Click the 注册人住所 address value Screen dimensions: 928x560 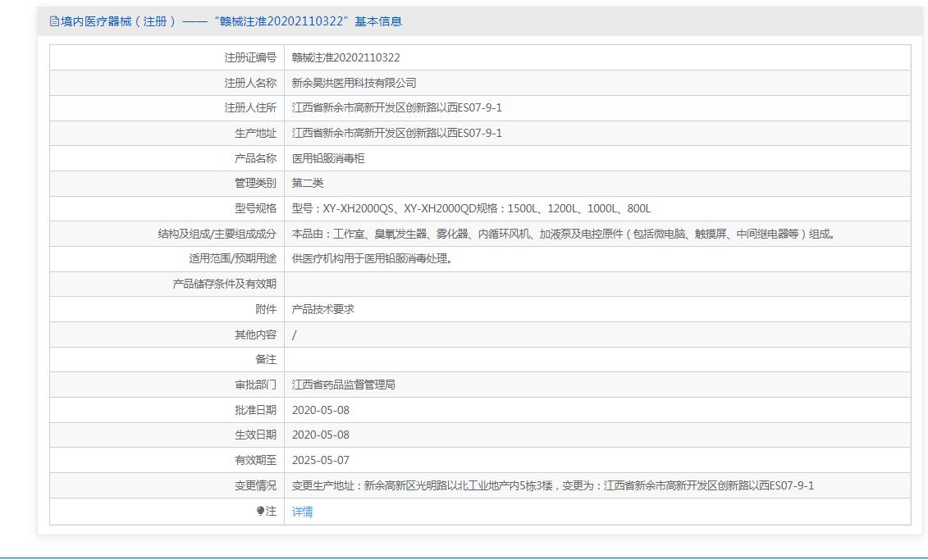point(396,107)
